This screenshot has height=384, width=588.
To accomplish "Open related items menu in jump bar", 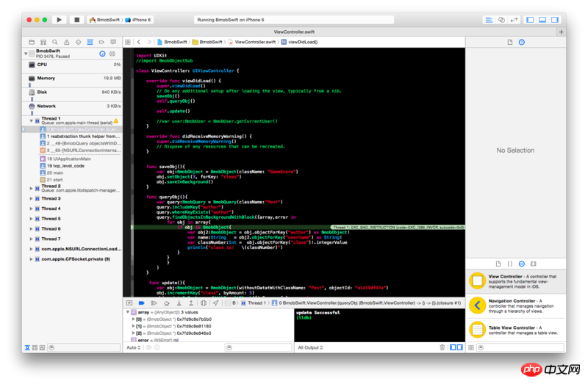I will pyautogui.click(x=128, y=43).
